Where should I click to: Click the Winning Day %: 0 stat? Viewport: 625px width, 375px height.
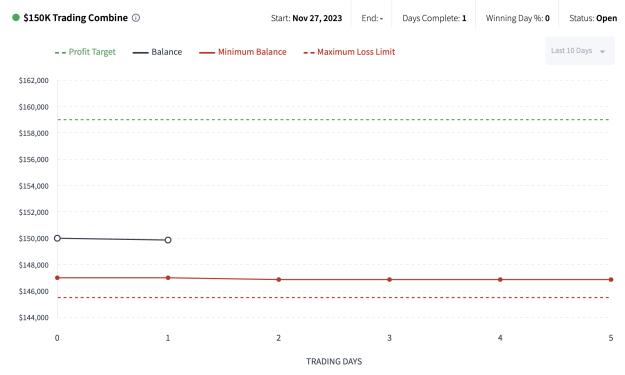pyautogui.click(x=517, y=18)
